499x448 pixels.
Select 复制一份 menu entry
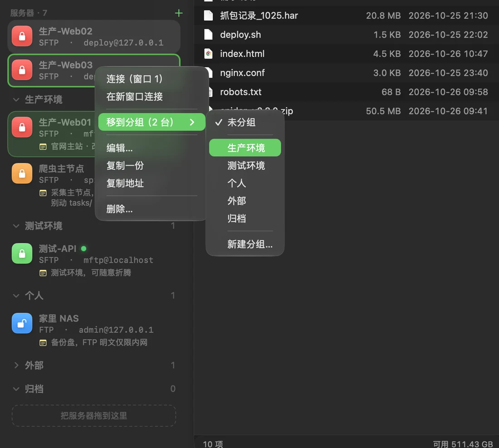pos(152,166)
